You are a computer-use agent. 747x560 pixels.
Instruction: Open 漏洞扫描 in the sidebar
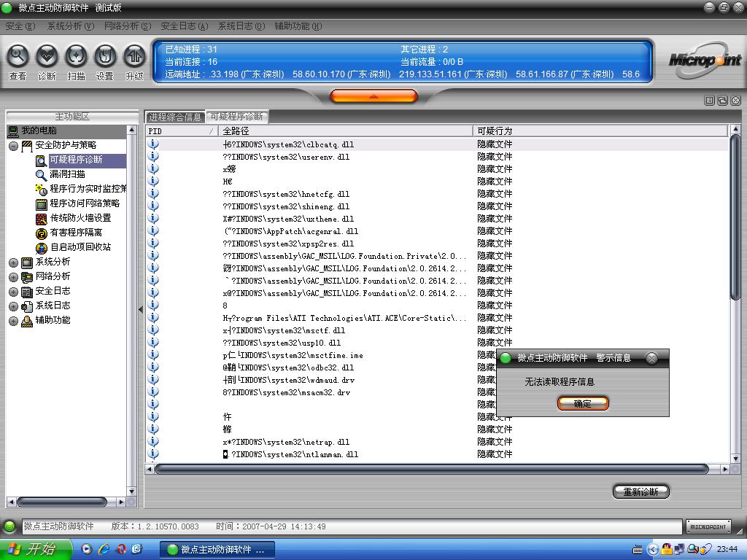tap(67, 174)
